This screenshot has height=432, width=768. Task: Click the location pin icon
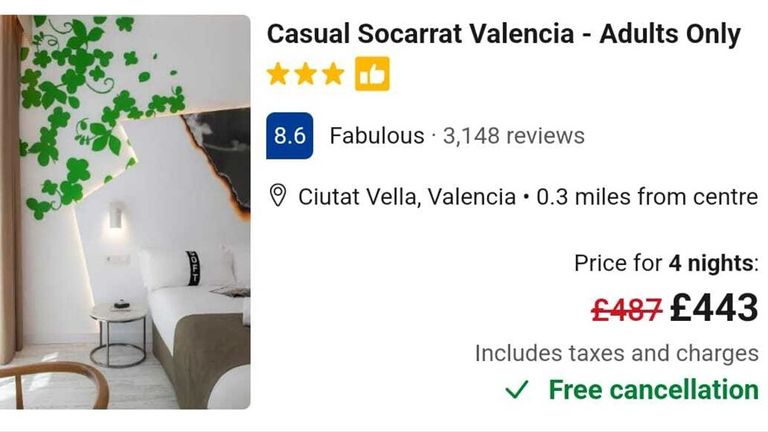point(278,195)
